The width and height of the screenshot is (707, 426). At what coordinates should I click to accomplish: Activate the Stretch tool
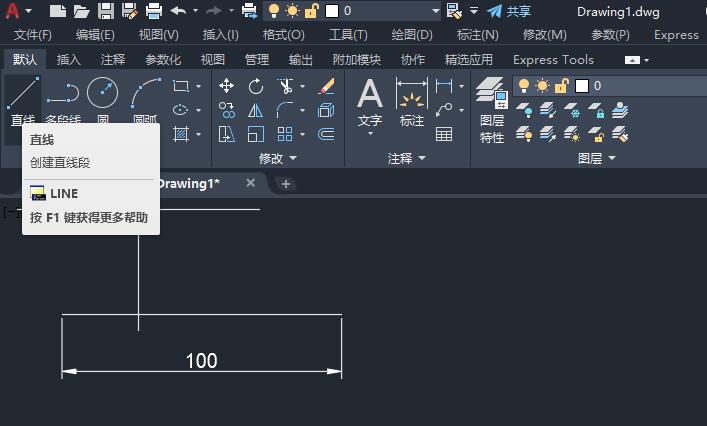(x=226, y=134)
